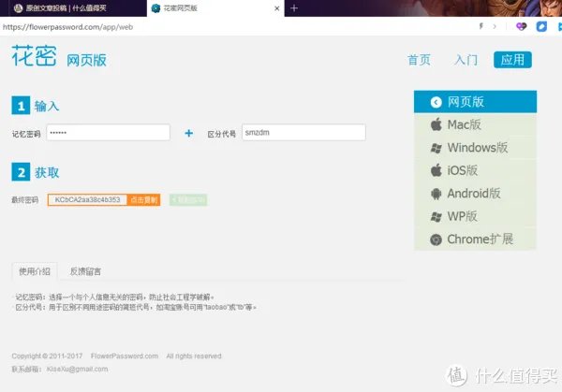
Task: Click the KisaXu@gmail.com email link
Action: [x=77, y=370]
